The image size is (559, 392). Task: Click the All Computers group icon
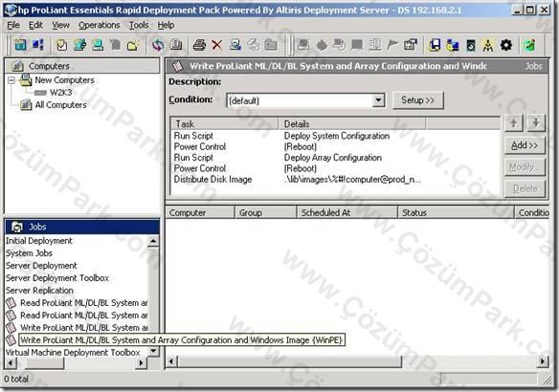click(26, 104)
